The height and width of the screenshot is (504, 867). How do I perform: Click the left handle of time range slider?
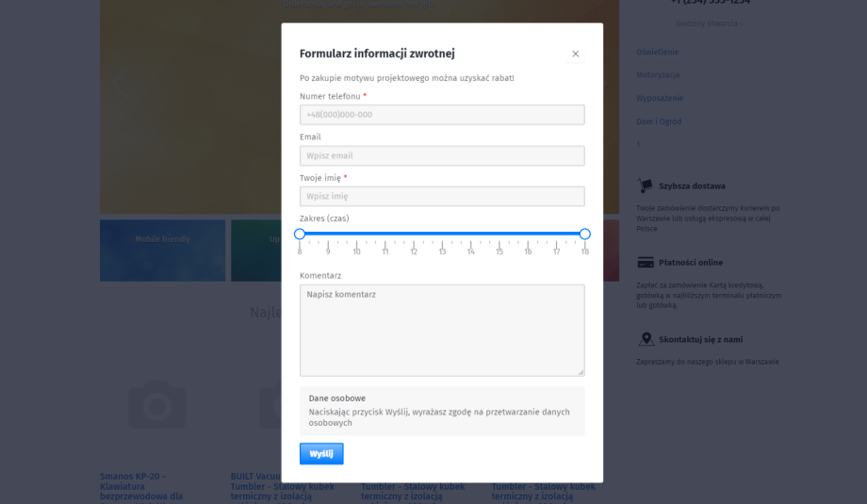(x=300, y=234)
